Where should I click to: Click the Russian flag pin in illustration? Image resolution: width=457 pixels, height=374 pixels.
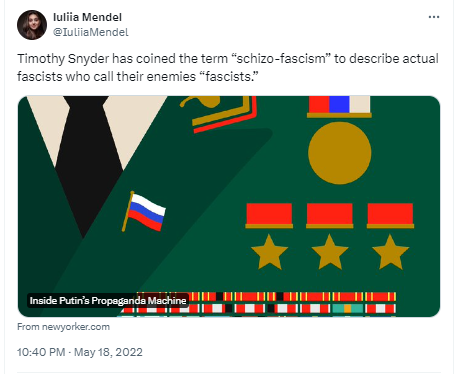tap(144, 211)
